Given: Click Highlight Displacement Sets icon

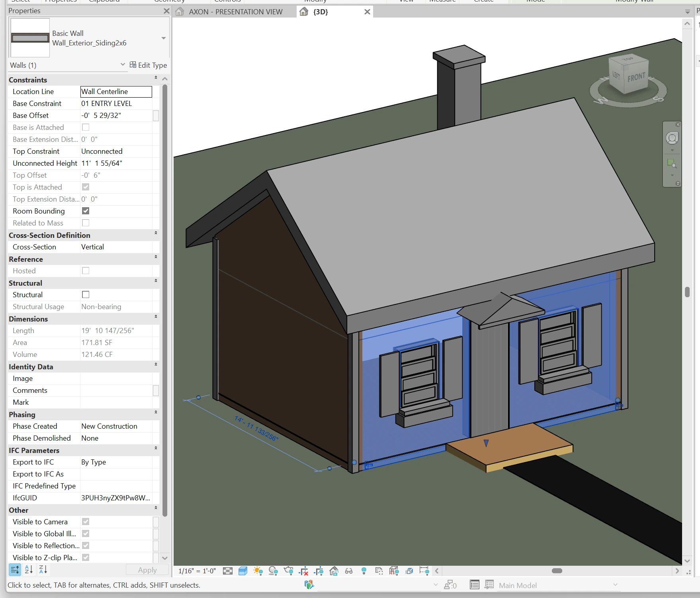Looking at the screenshot, I should pyautogui.click(x=409, y=571).
